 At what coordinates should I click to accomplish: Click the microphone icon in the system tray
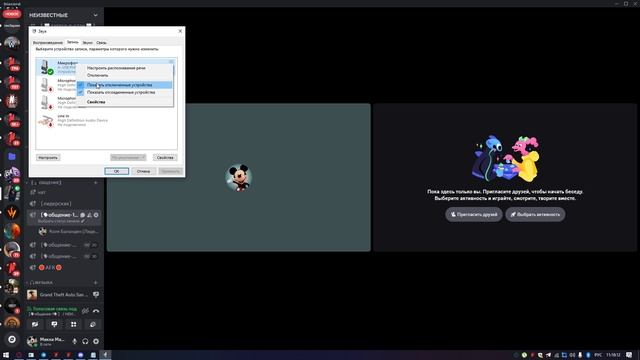[580, 355]
